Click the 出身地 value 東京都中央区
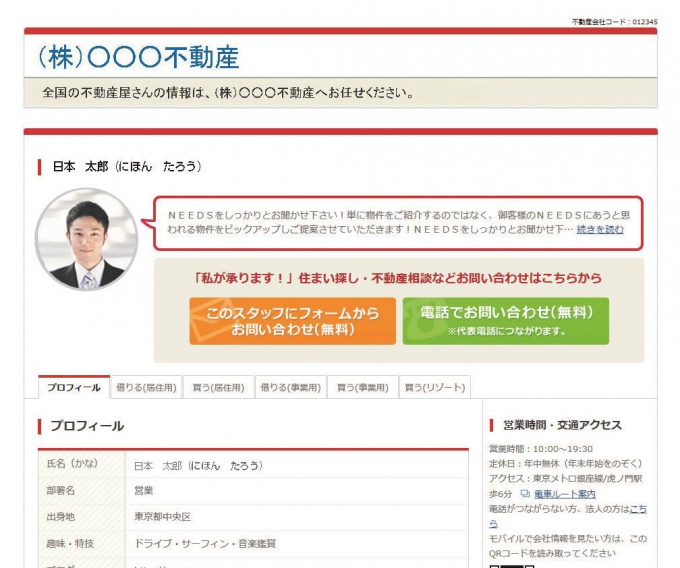The width and height of the screenshot is (680, 568). click(162, 517)
